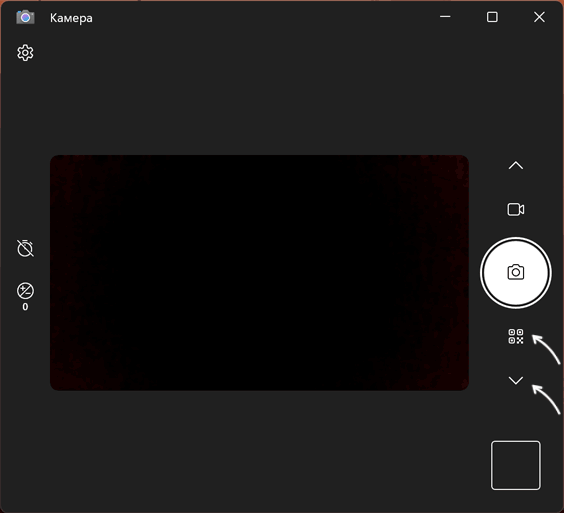
Task: Open the camera settings gear
Action: [25, 53]
